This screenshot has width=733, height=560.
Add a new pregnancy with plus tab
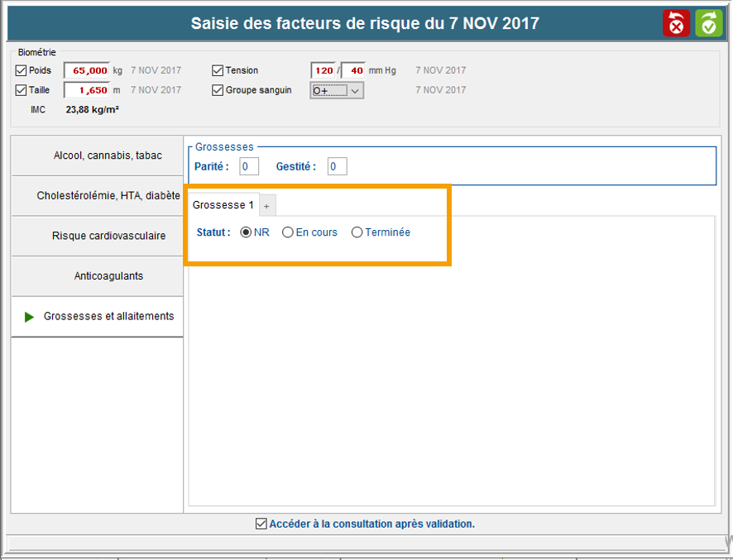(x=266, y=206)
